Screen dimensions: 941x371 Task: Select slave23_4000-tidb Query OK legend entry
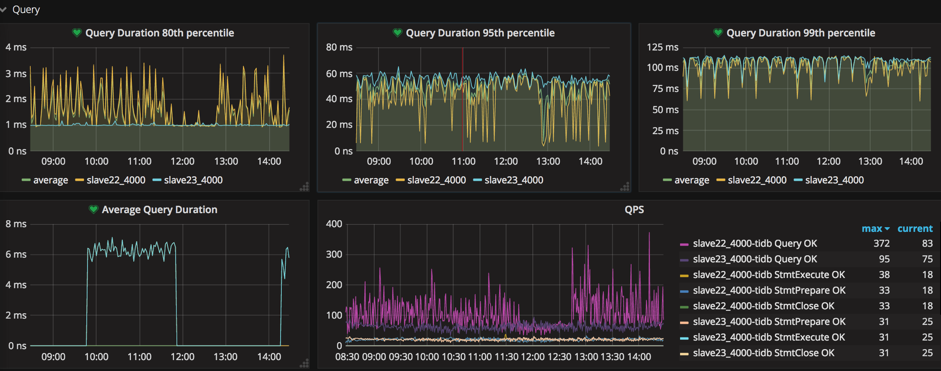pos(754,259)
